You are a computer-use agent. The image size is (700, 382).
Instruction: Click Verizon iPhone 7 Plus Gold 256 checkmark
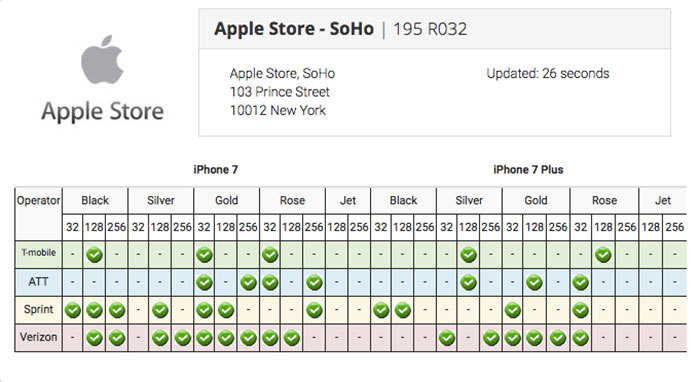tap(558, 338)
